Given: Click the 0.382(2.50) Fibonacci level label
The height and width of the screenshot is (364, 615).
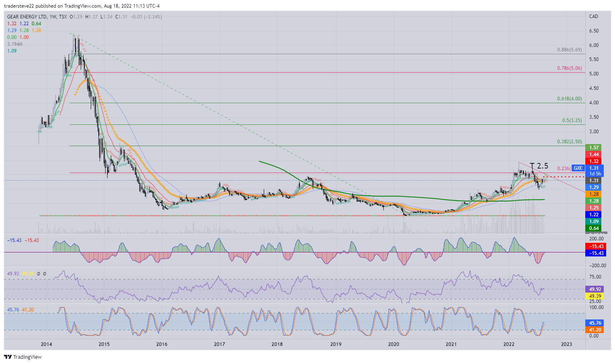Looking at the screenshot, I should coord(569,142).
